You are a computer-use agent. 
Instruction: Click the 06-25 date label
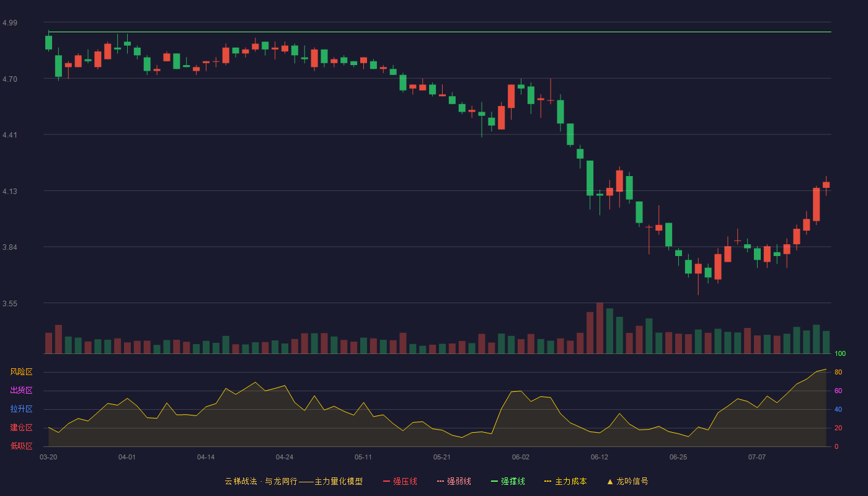pyautogui.click(x=678, y=457)
